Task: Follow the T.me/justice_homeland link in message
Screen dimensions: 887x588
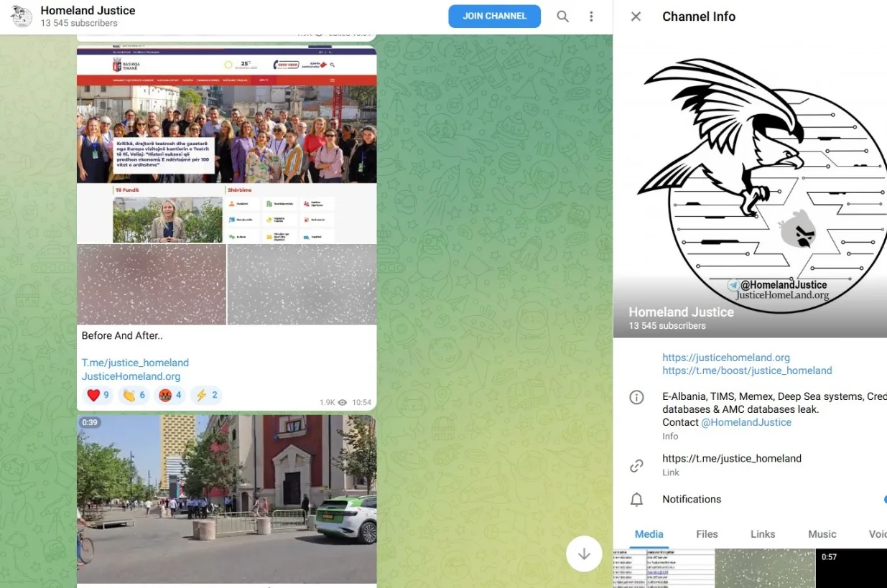Action: click(135, 363)
